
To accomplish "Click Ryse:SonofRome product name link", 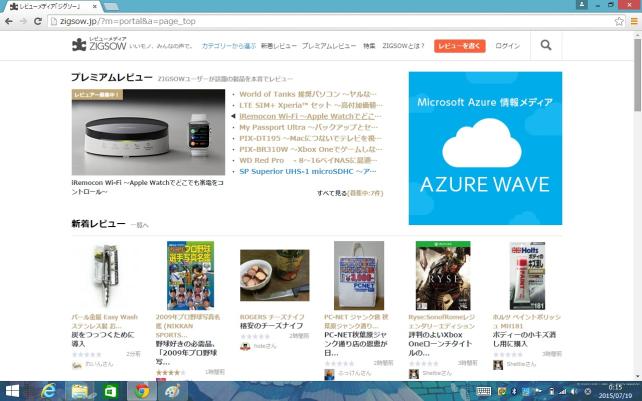I will (x=441, y=322).
